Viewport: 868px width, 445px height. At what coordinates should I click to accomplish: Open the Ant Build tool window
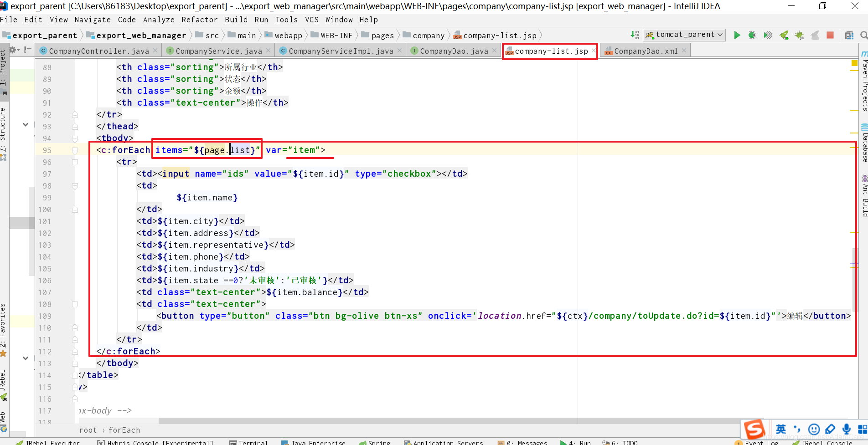pyautogui.click(x=864, y=195)
